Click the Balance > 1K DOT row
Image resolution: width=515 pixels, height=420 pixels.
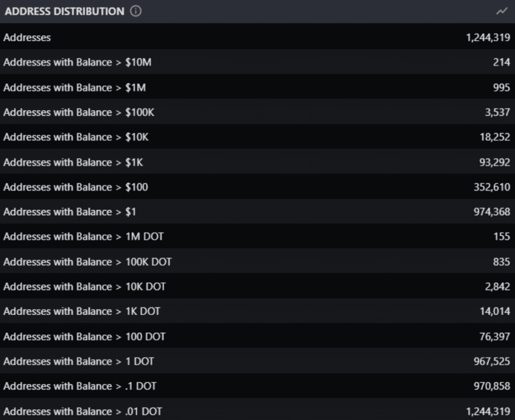point(257,311)
